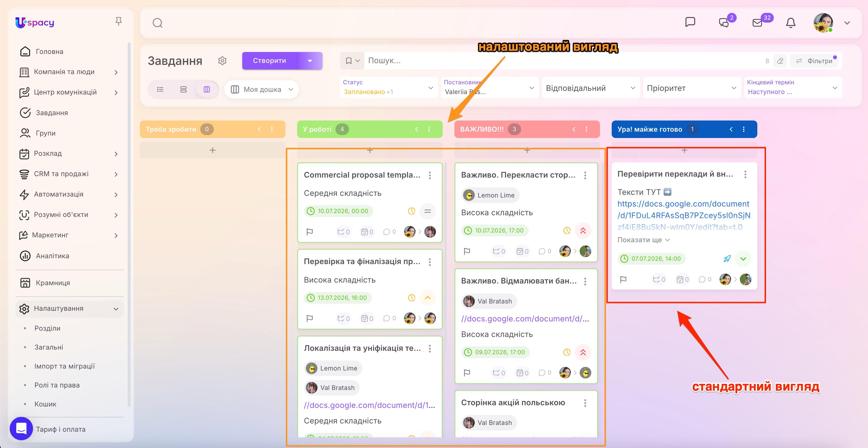The width and height of the screenshot is (868, 448).
Task: Click medium priority icon on Commercial proposal card
Action: 428,211
